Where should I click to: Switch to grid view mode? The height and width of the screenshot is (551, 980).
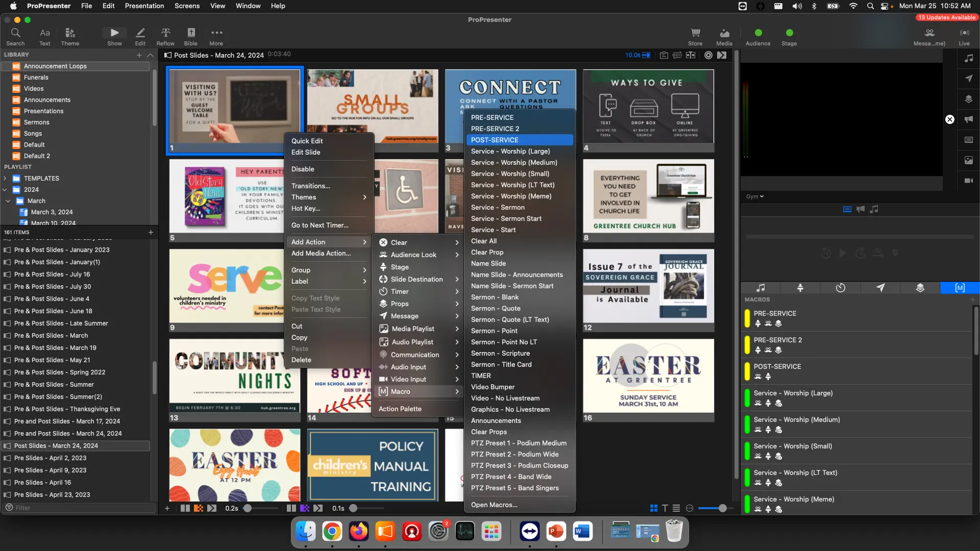(x=653, y=508)
